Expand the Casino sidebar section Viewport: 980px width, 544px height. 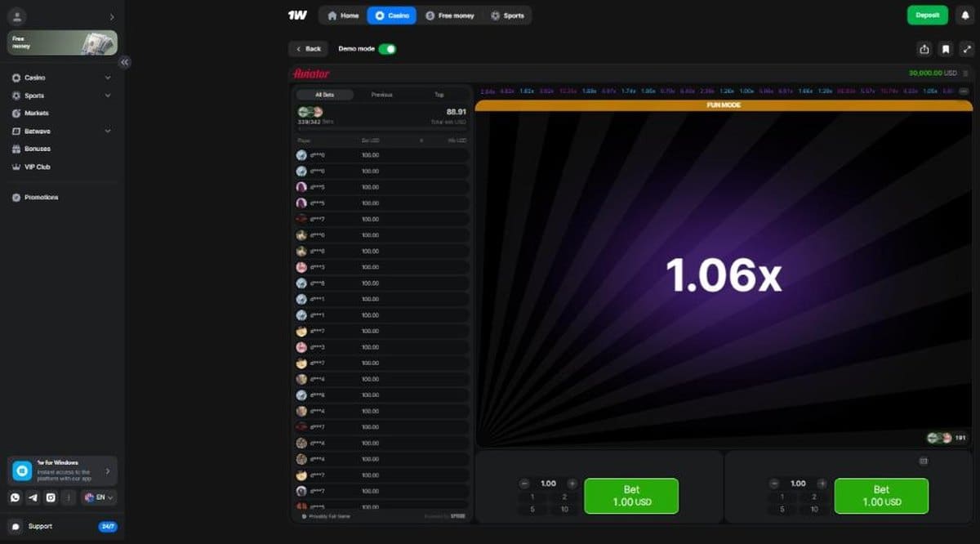pyautogui.click(x=108, y=78)
